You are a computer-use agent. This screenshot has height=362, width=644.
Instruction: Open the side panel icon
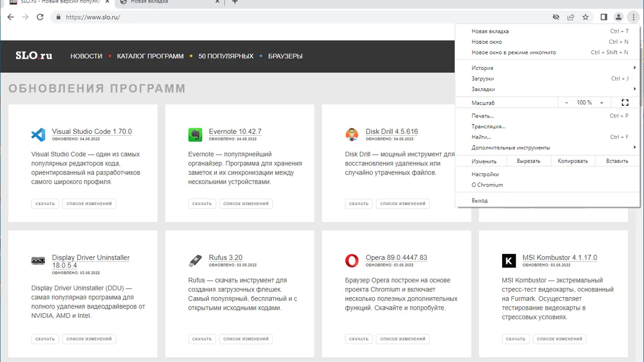coord(604,17)
